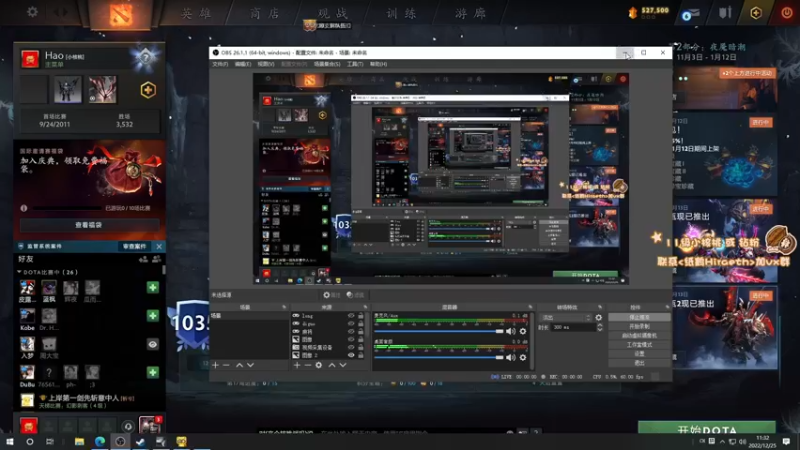Open the friends list scrollbar
This screenshot has height=450, width=800.
point(164,269)
